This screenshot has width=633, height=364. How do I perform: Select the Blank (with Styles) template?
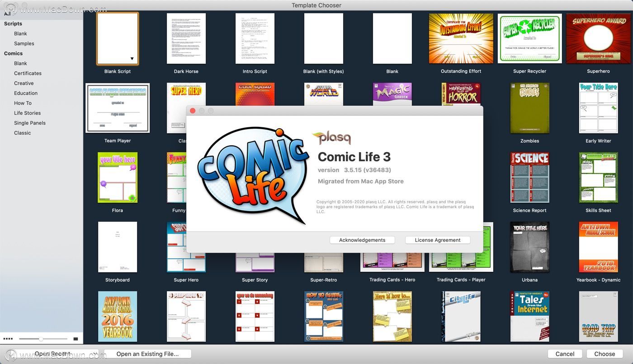(324, 38)
